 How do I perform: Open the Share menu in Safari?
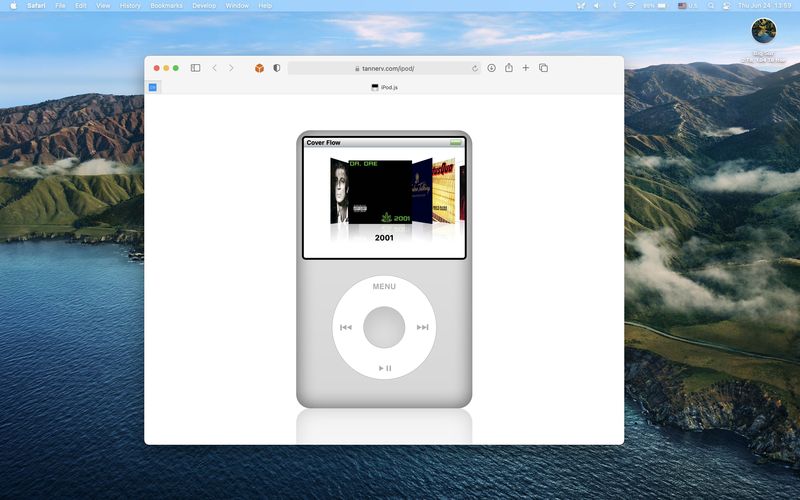509,67
